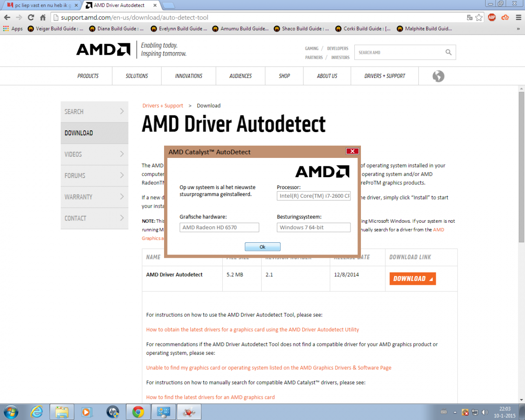Launch Internet Explorer from taskbar
The width and height of the screenshot is (525, 420).
click(37, 412)
